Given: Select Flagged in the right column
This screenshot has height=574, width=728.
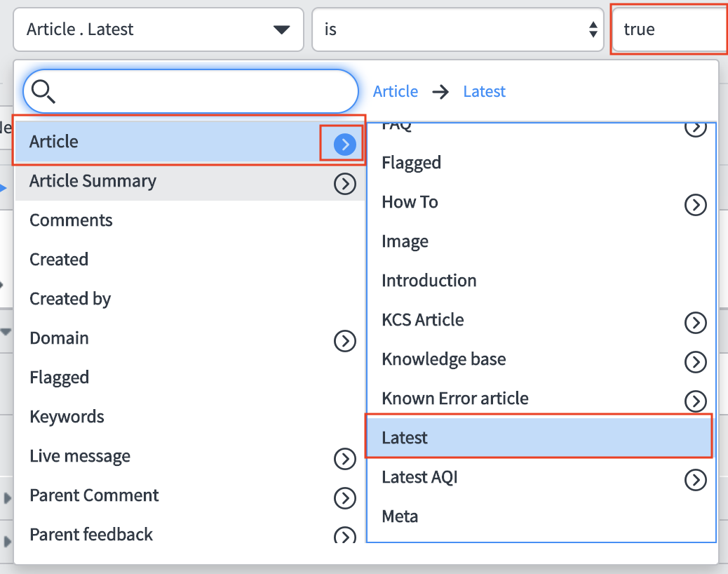Looking at the screenshot, I should (412, 163).
